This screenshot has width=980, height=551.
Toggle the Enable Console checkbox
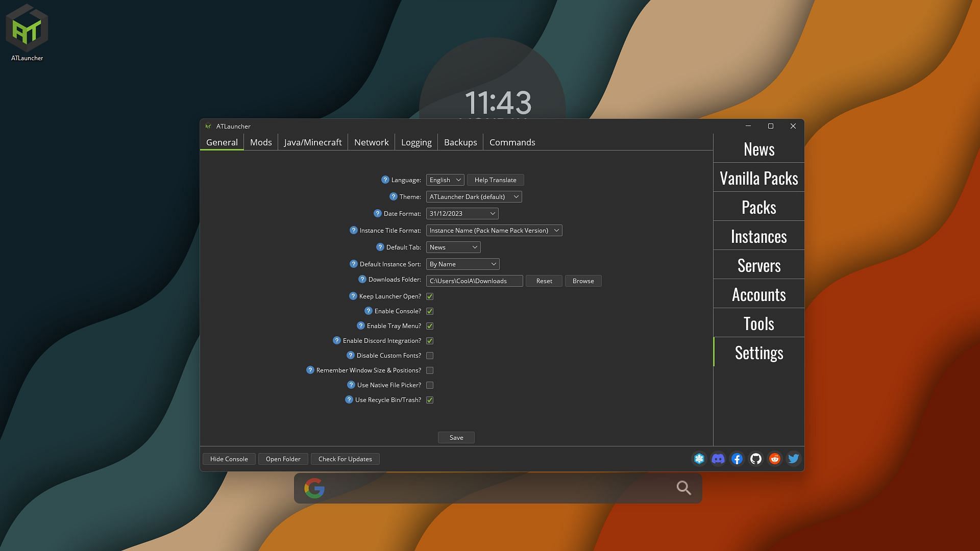pyautogui.click(x=430, y=311)
